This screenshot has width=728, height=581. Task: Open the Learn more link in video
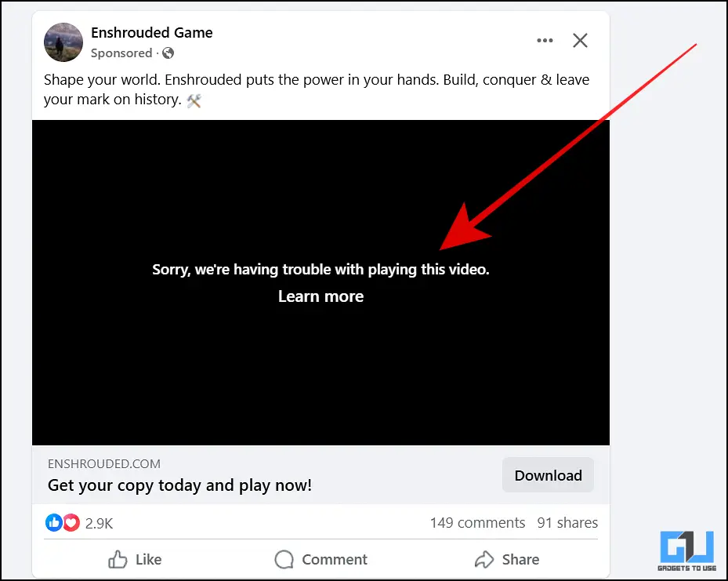click(321, 296)
